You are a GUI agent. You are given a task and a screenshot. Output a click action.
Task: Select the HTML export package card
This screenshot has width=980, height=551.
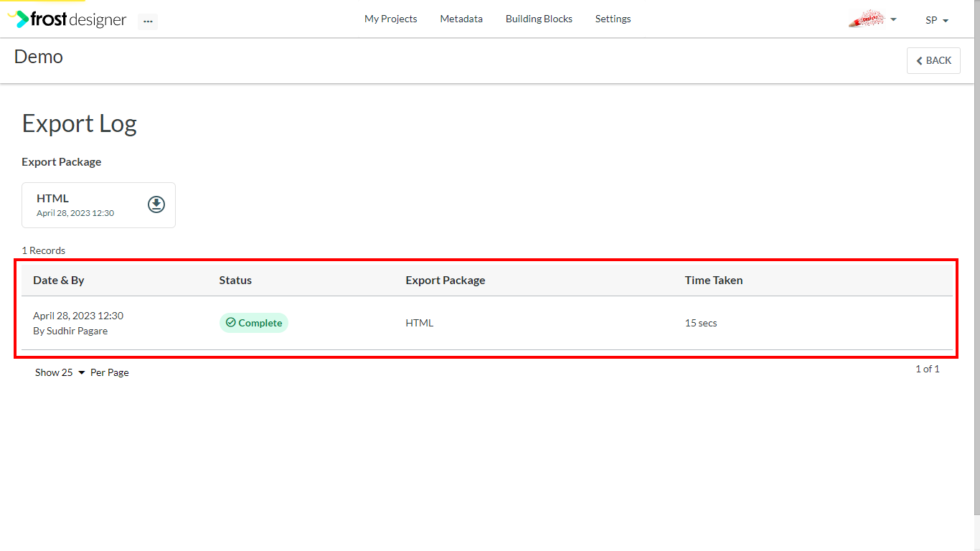pos(98,205)
